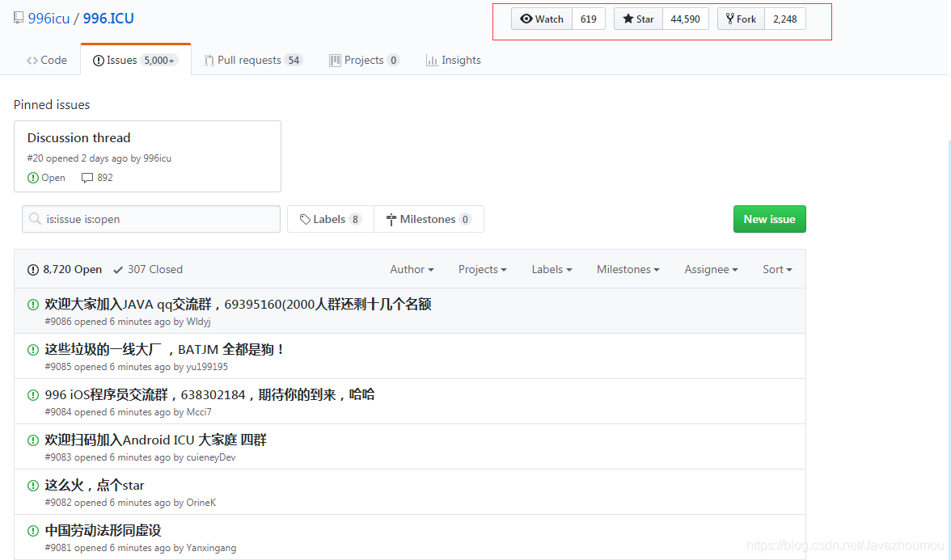Expand the Labels filter dropdown

coord(552,269)
